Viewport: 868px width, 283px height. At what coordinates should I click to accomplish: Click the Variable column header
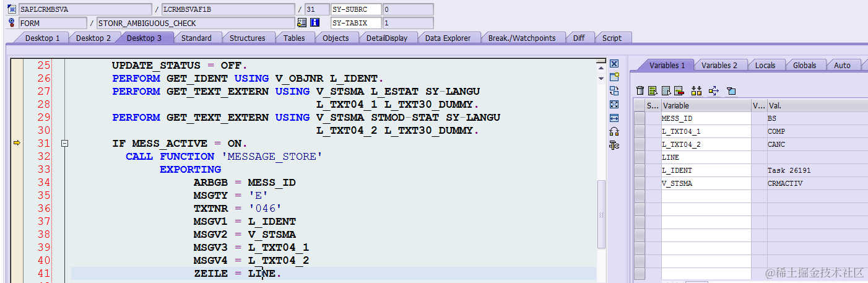pyautogui.click(x=706, y=105)
